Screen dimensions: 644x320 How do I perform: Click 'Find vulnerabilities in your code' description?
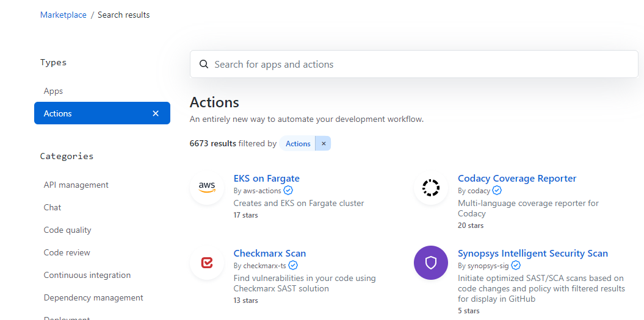click(x=305, y=283)
